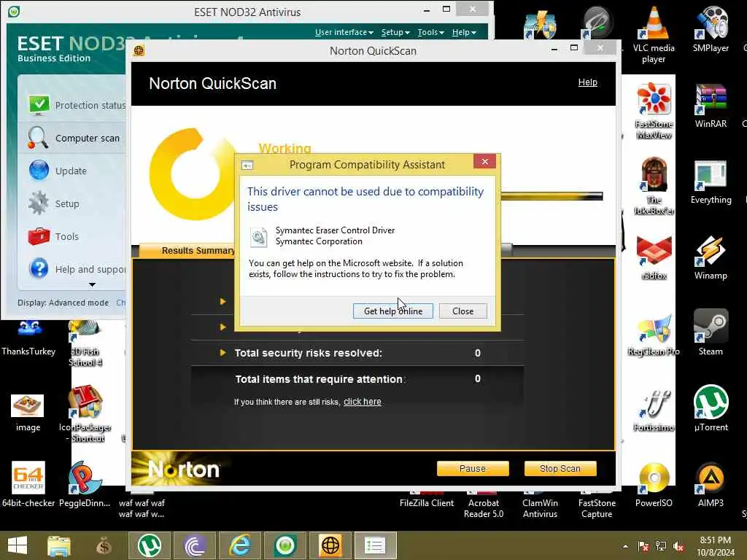Image resolution: width=747 pixels, height=560 pixels.
Task: Open Action Center flag in tray
Action: pos(643,546)
